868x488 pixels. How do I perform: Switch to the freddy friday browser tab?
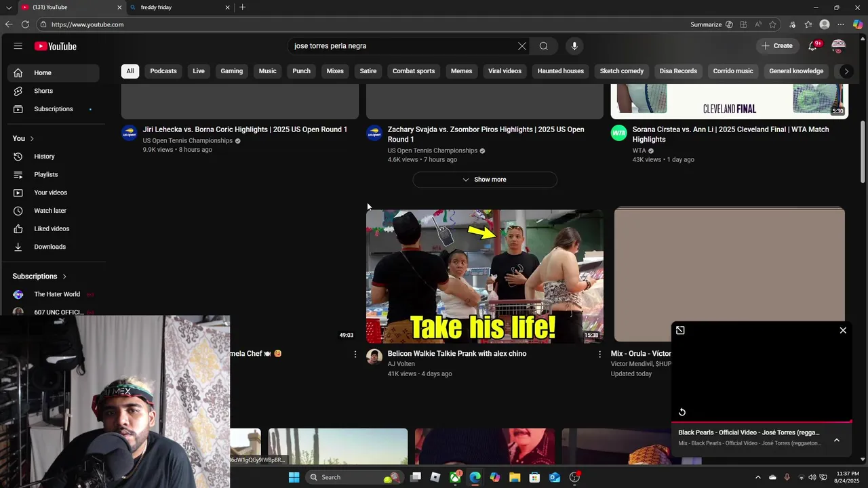coord(180,7)
